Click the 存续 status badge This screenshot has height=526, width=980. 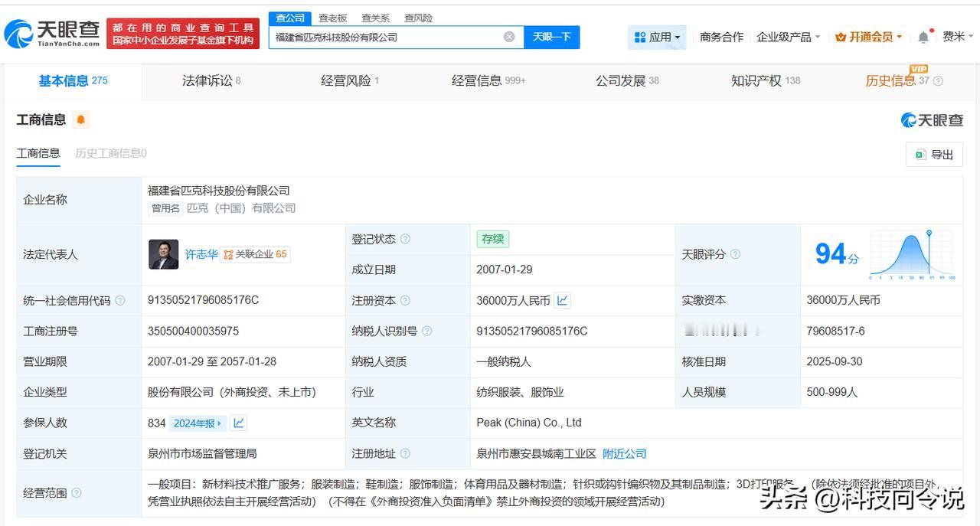click(x=492, y=239)
